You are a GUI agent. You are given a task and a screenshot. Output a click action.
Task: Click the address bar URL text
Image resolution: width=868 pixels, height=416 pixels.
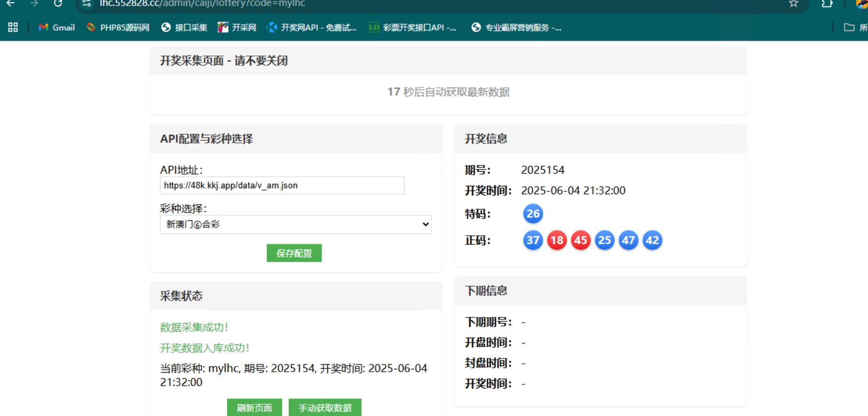(x=203, y=4)
